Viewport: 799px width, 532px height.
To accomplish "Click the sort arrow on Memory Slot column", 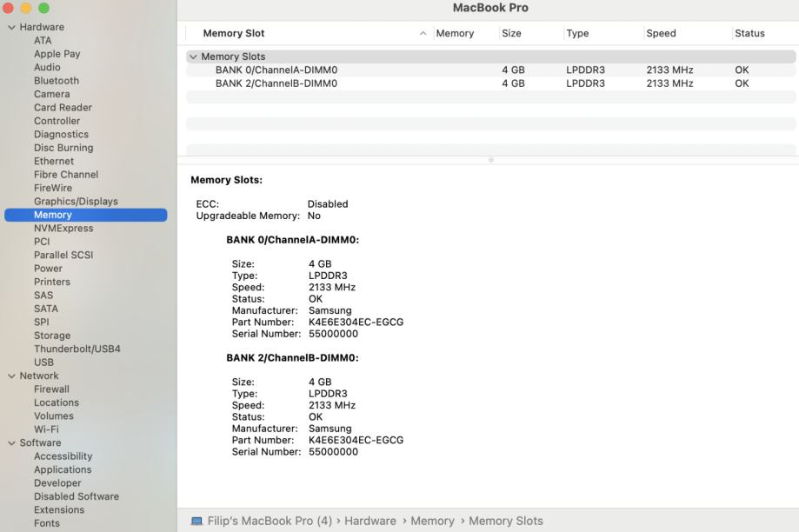I will point(423,34).
